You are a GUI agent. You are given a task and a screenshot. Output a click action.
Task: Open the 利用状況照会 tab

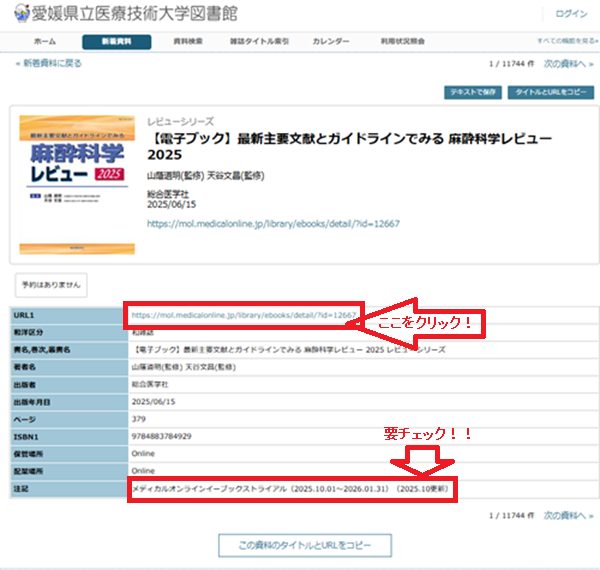pyautogui.click(x=402, y=42)
